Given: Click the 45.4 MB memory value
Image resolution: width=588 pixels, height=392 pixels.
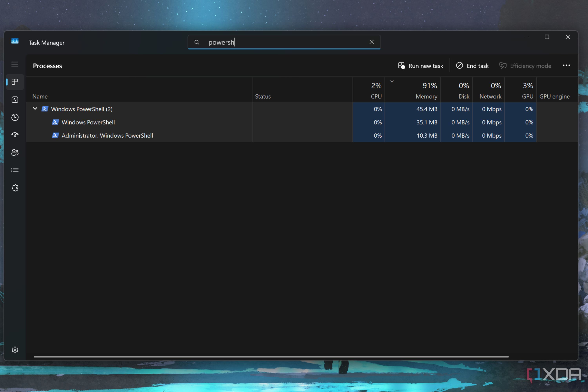Looking at the screenshot, I should click(x=427, y=109).
